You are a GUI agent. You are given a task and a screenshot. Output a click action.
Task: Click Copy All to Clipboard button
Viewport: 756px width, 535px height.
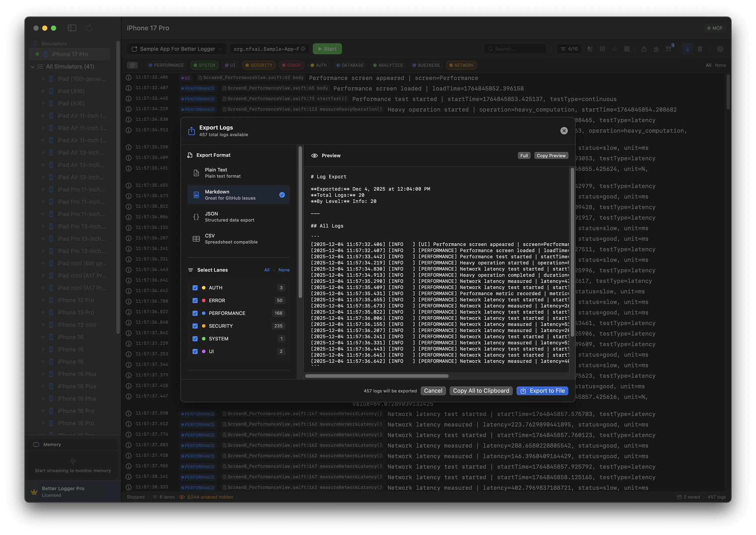click(481, 391)
